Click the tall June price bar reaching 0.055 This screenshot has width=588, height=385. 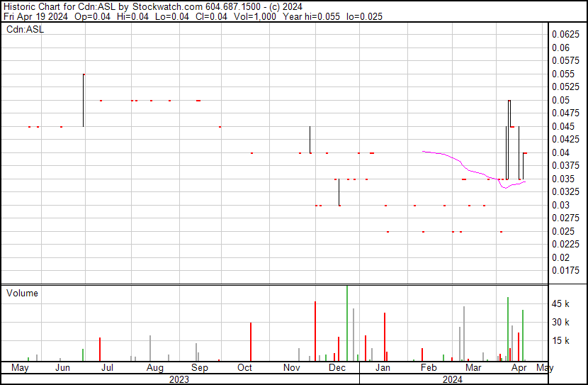84,101
